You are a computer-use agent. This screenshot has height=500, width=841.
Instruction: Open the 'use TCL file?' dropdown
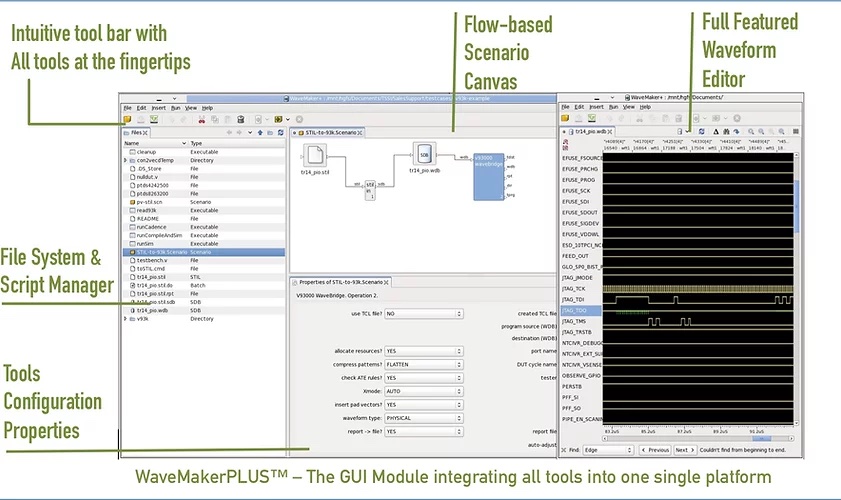pos(424,313)
